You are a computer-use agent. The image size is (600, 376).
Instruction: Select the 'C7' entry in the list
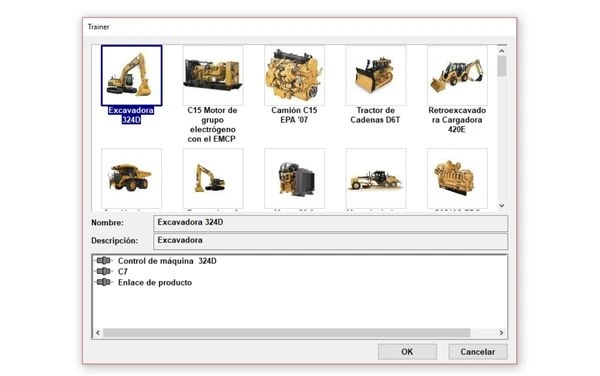point(122,272)
